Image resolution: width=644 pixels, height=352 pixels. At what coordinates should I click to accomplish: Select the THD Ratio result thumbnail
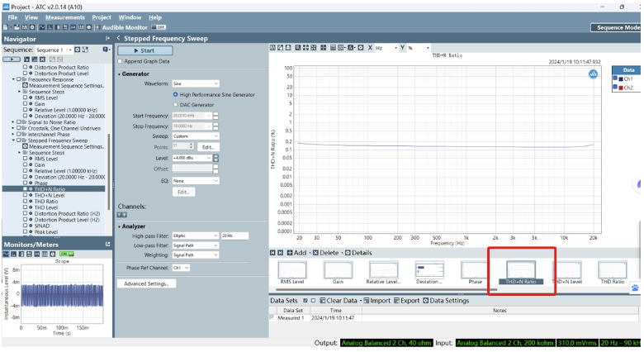(612, 271)
